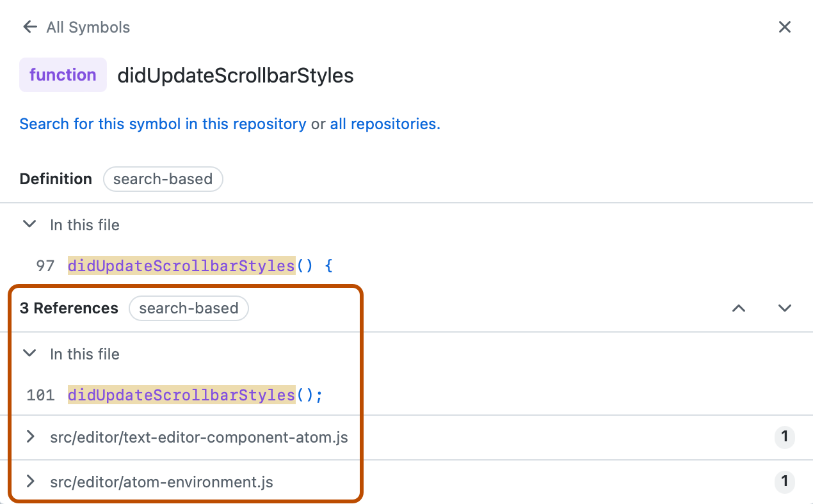Expand references in src/editor/text-editor-component-atom.js
813x504 pixels.
coord(29,437)
